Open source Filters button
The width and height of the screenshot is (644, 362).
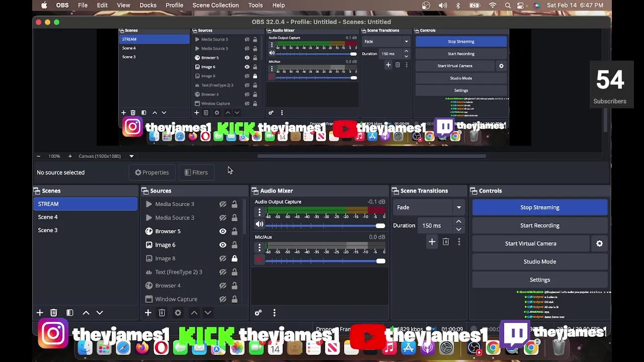click(196, 172)
